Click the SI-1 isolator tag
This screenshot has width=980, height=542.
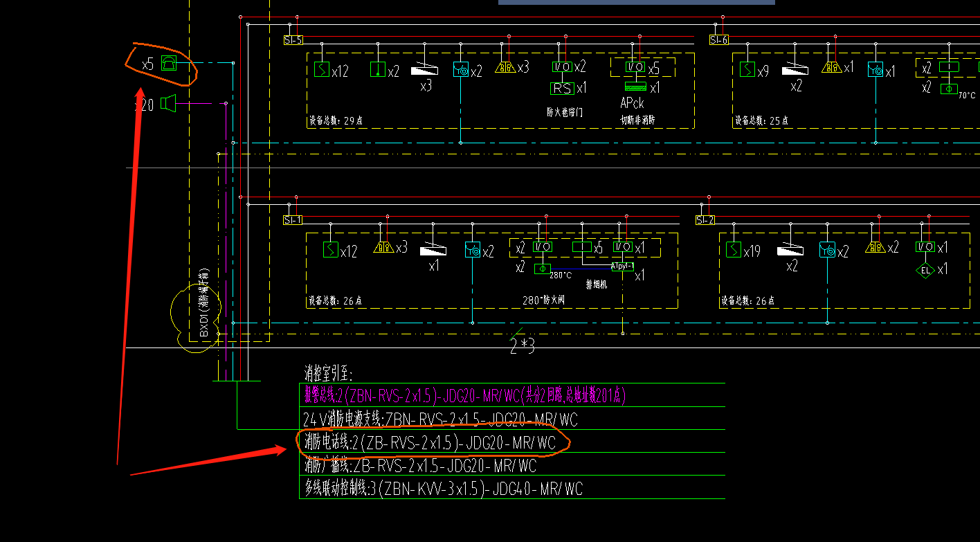(293, 220)
